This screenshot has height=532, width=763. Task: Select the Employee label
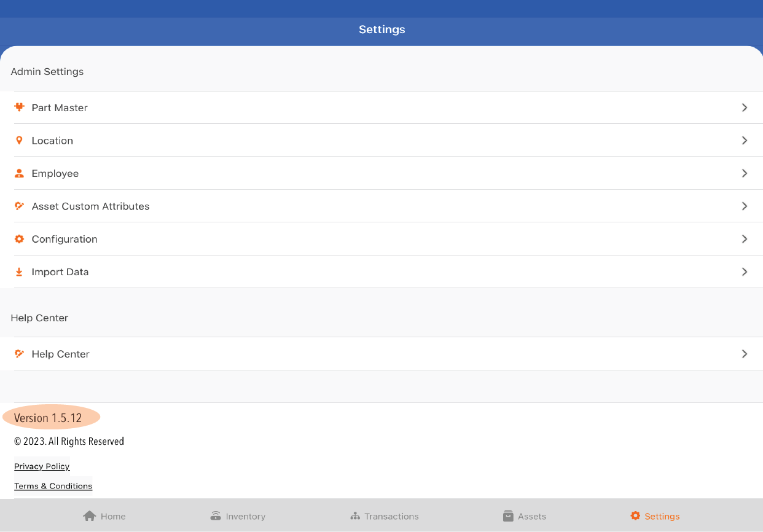55,174
